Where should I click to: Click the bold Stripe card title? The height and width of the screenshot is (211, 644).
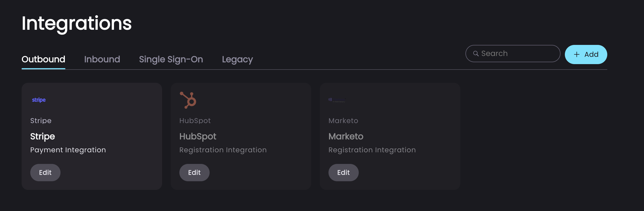(x=43, y=136)
